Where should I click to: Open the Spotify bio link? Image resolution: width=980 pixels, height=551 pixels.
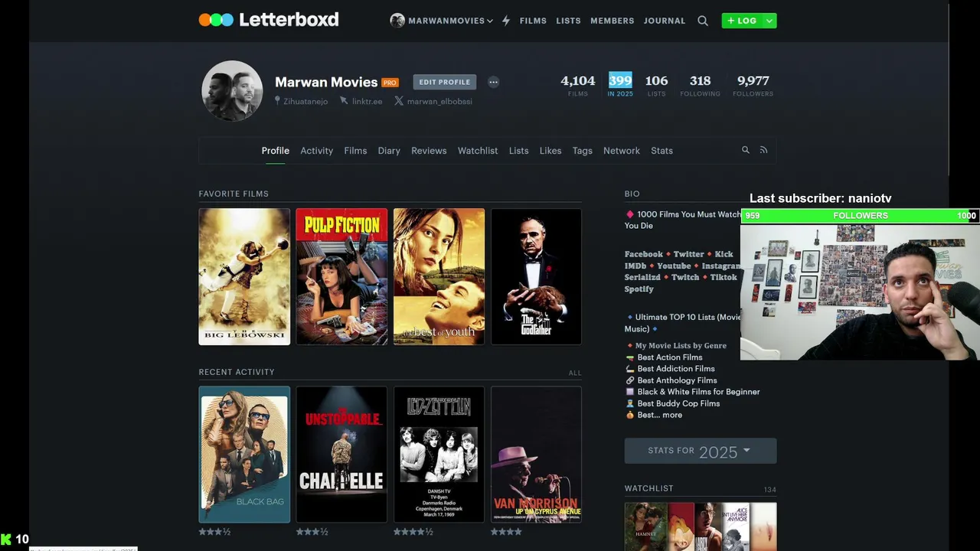(x=639, y=289)
